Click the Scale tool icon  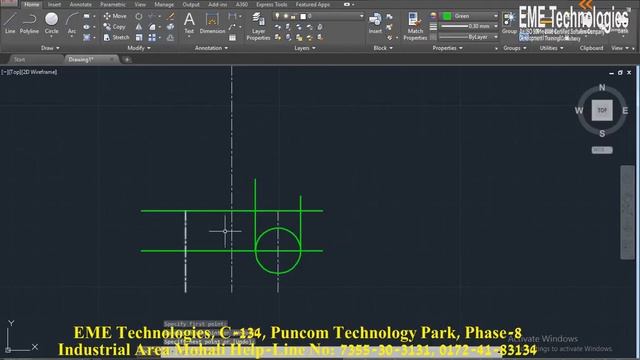coord(139,38)
